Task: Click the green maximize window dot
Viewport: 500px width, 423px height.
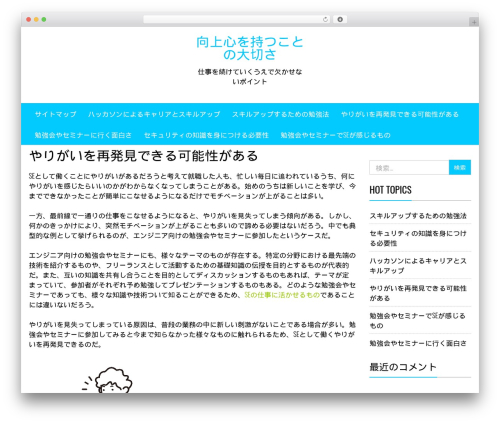Action: click(44, 20)
